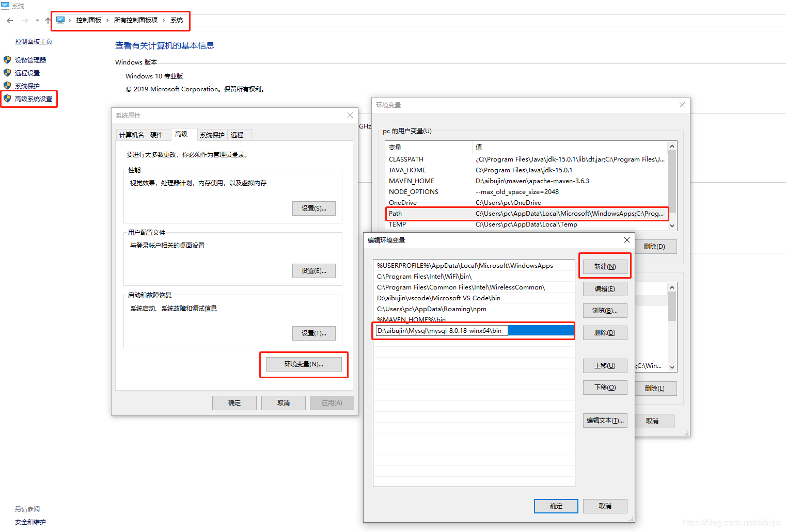Open 系统保护 link in sidebar
This screenshot has height=532, width=786.
pos(27,86)
